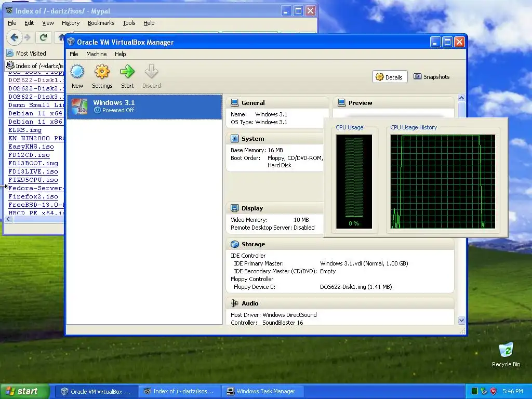
Task: Start the VM with green arrow icon
Action: pos(127,72)
